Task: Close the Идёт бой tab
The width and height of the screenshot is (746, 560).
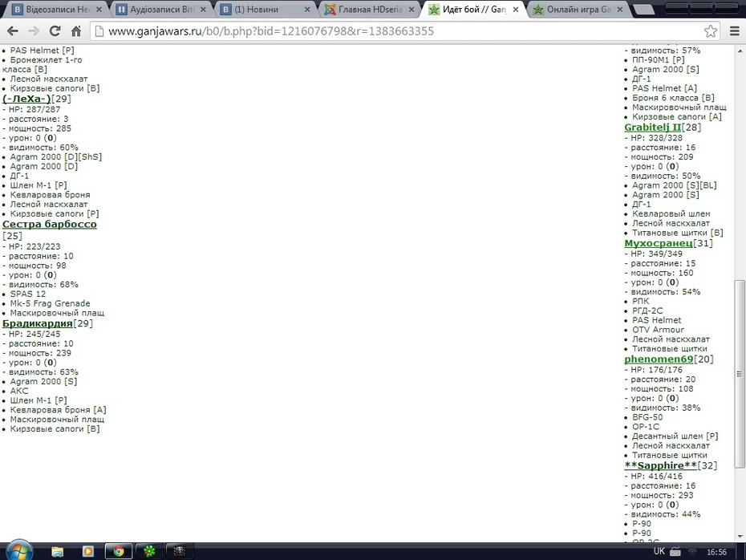Action: 516,10
